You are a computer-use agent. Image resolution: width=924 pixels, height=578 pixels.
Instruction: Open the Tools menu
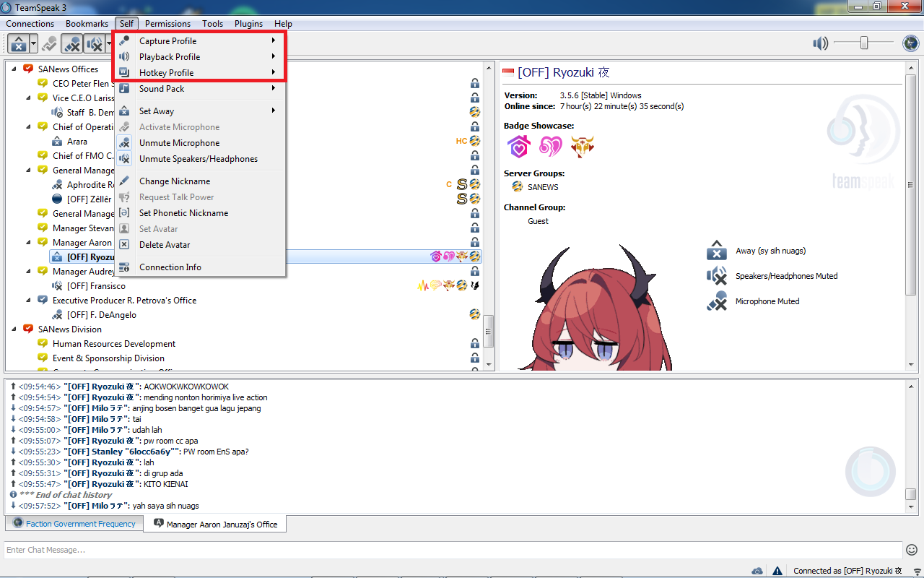212,24
